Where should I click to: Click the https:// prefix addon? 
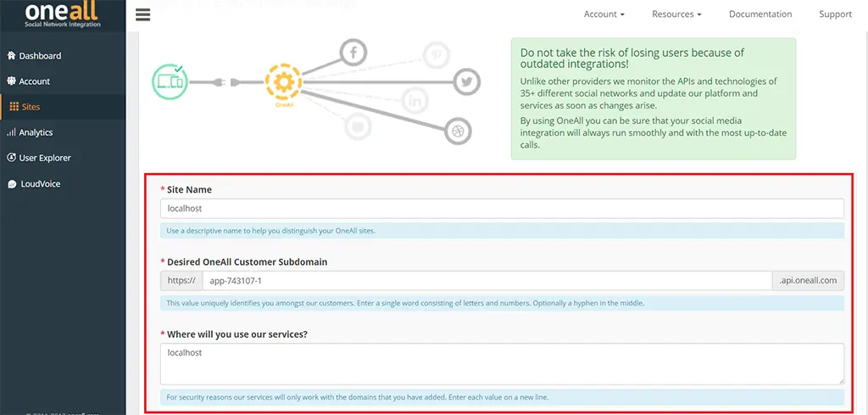tap(181, 280)
